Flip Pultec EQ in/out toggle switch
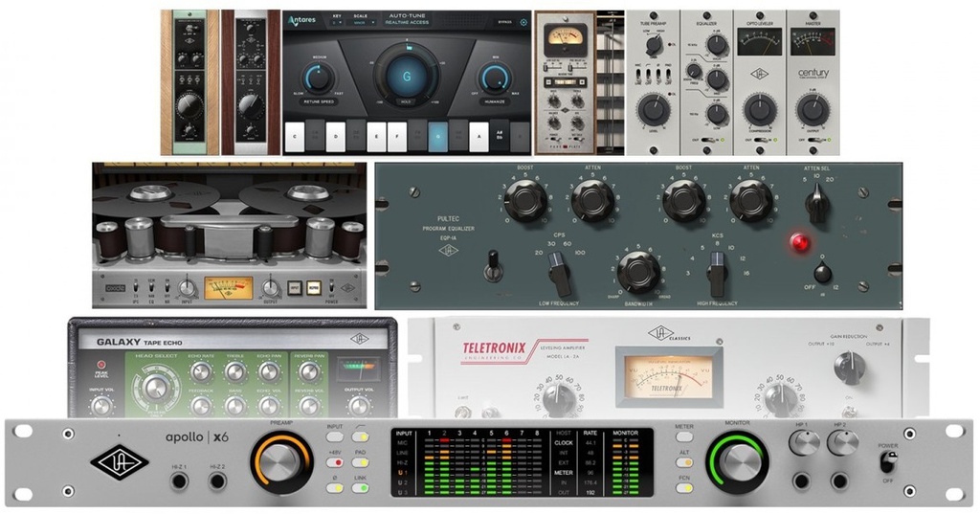 point(493,266)
